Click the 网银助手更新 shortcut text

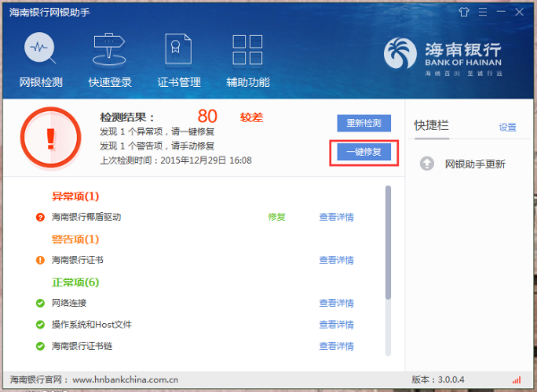(475, 164)
